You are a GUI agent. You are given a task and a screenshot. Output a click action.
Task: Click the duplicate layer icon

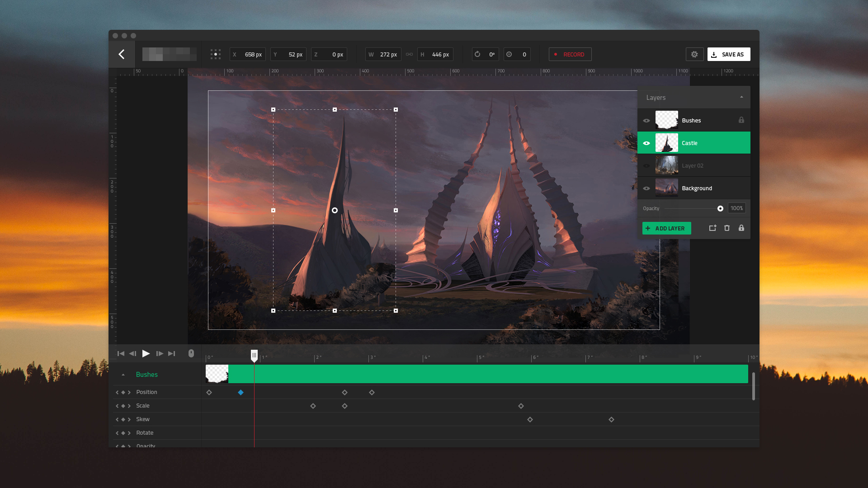click(x=713, y=228)
